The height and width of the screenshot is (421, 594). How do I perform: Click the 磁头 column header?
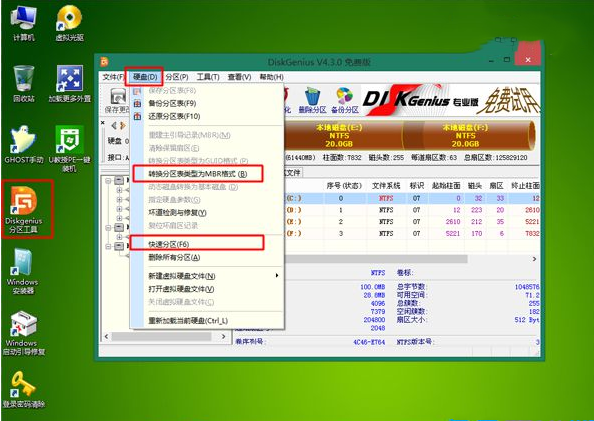[x=475, y=186]
